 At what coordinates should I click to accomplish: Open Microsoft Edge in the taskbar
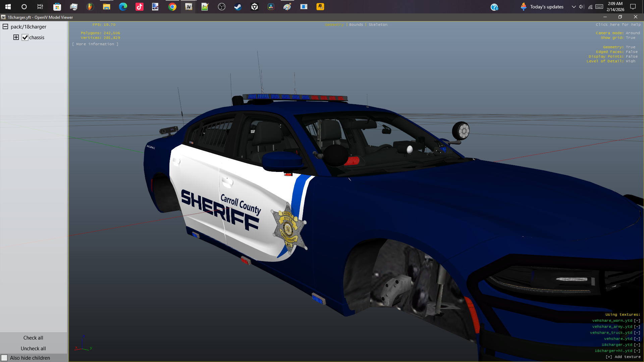coord(123,7)
